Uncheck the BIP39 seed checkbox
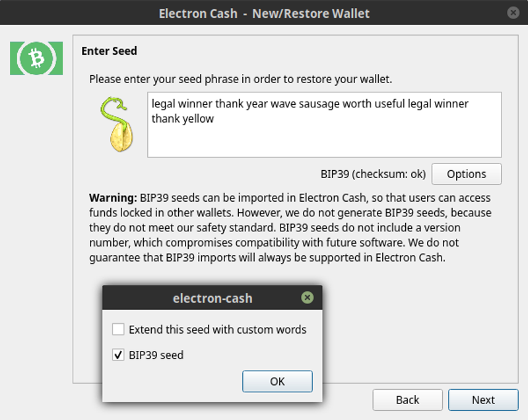Image resolution: width=528 pixels, height=420 pixels. [x=118, y=355]
